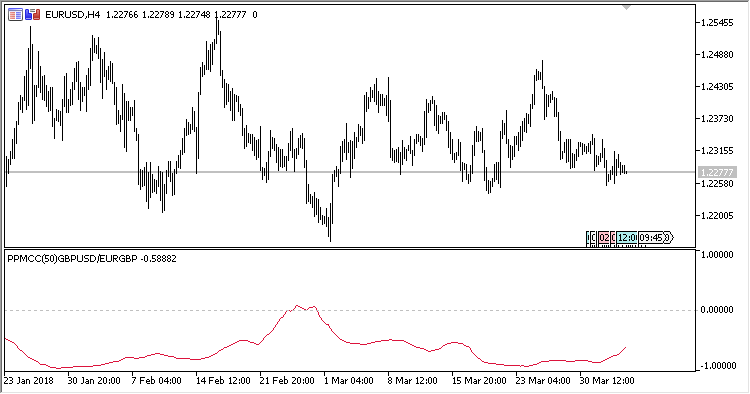This screenshot has width=750, height=394.
Task: Click the chart shift triangle marker at top
Action: point(626,8)
